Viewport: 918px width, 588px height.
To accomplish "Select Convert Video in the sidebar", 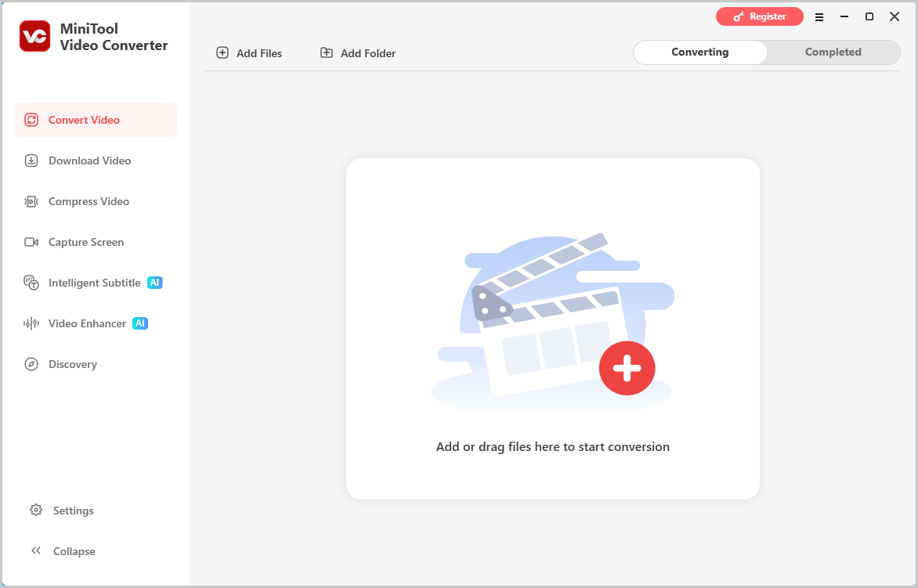I will 96,120.
